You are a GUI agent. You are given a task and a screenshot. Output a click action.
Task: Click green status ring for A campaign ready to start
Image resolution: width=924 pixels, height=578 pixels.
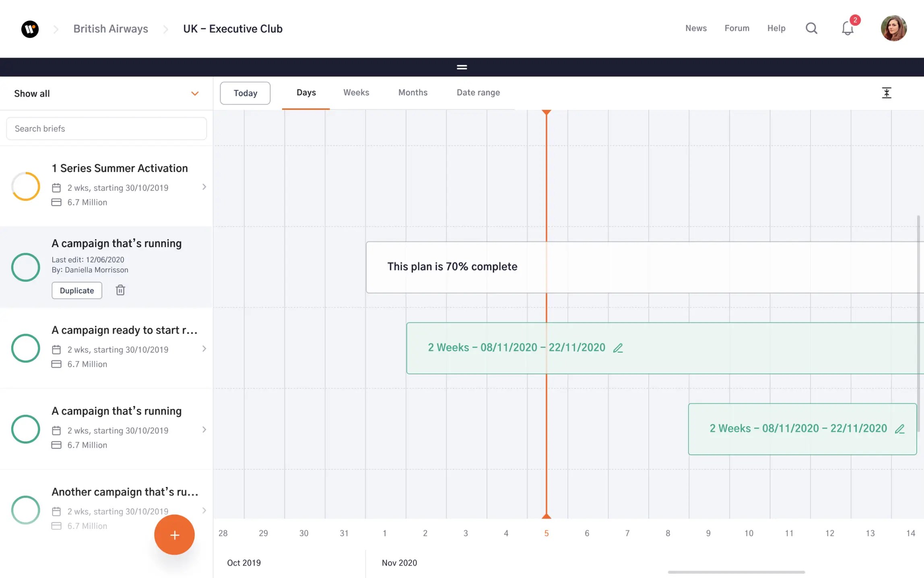click(25, 348)
